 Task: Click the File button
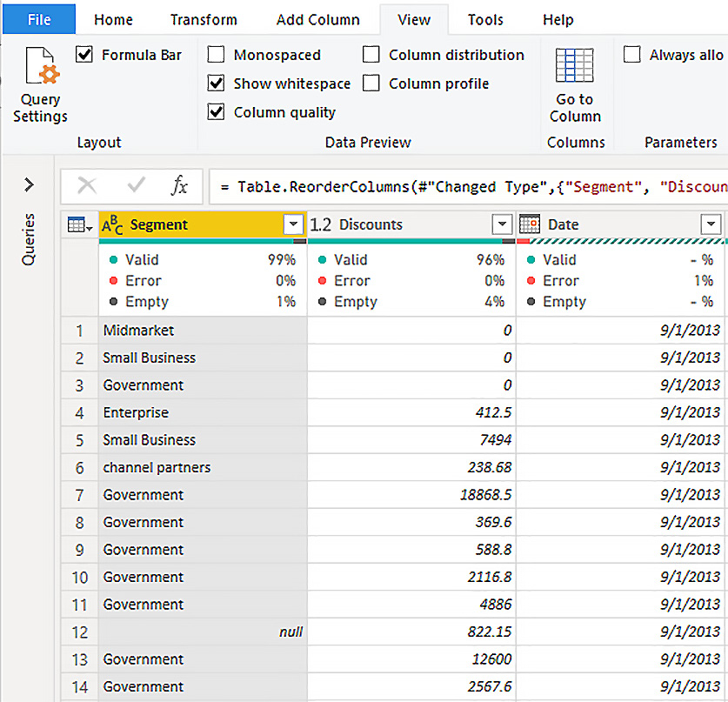(39, 19)
